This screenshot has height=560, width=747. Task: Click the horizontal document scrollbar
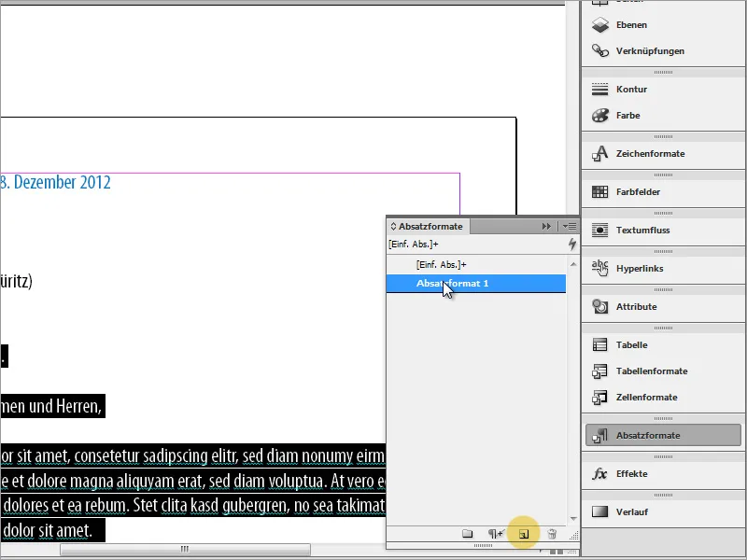click(x=187, y=550)
